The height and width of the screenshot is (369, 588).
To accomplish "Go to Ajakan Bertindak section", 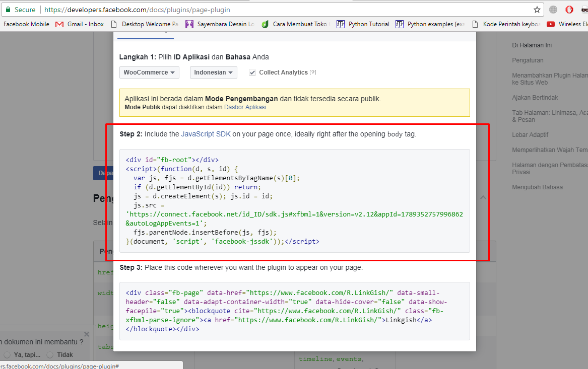I will coord(535,97).
